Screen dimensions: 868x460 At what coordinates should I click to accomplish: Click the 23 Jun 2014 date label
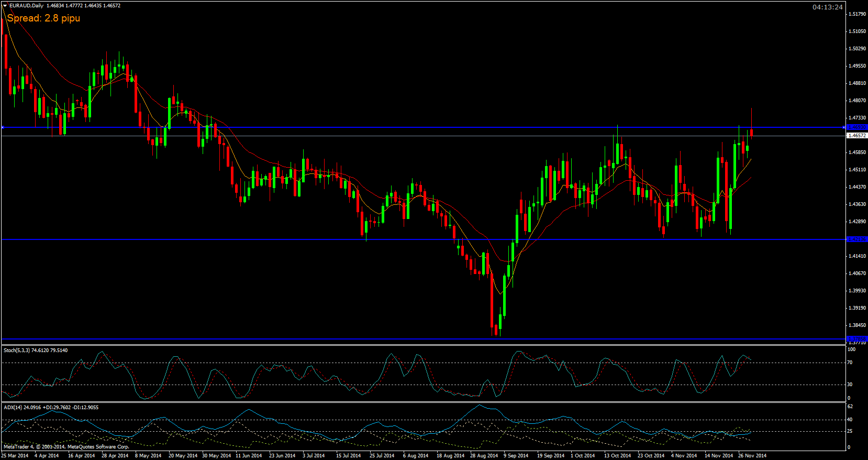pyautogui.click(x=282, y=456)
